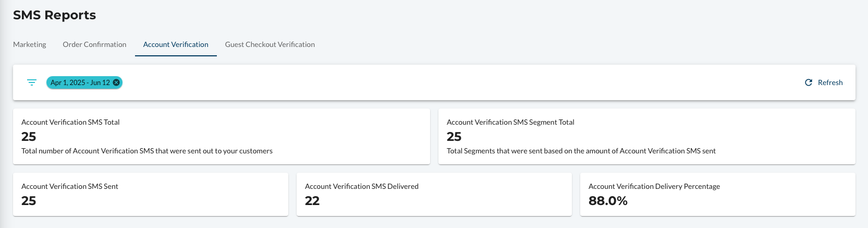Open the filter options icon
Screen dimensions: 868x228
pos(32,82)
